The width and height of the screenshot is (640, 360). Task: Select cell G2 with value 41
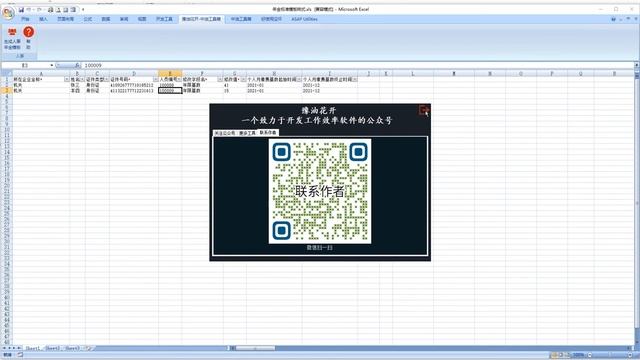[235, 85]
